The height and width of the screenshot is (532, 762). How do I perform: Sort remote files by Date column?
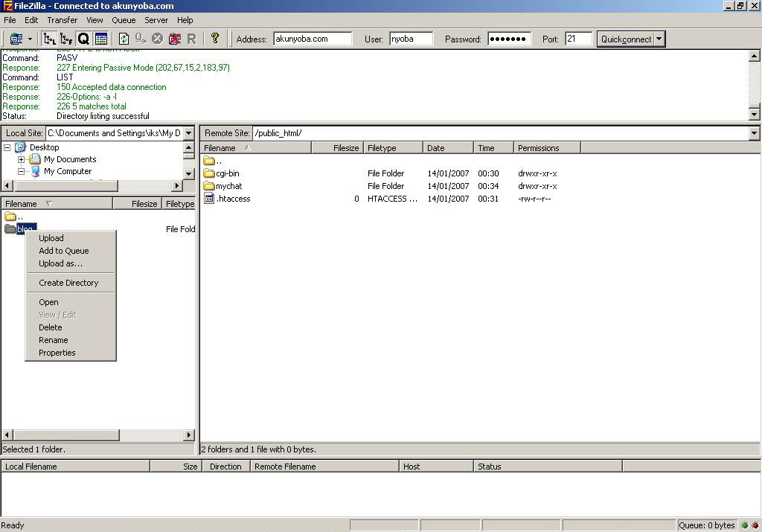click(x=448, y=148)
